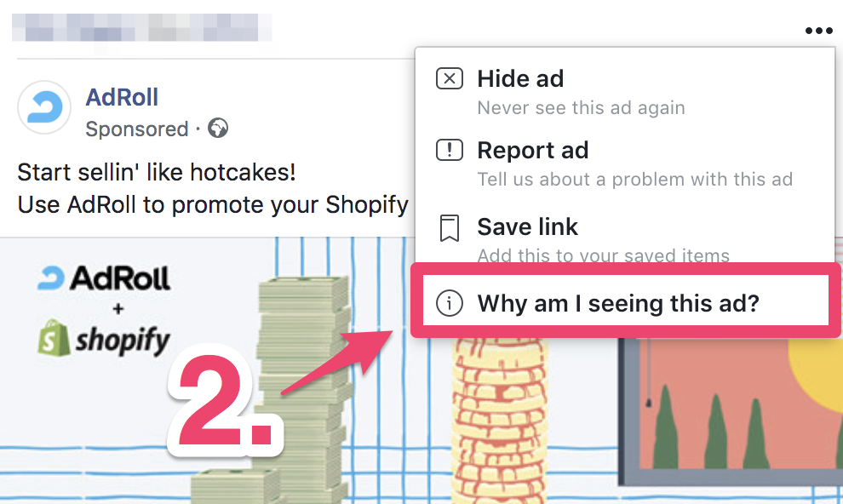The image size is (843, 504).
Task: Click the AdRoll profile avatar
Action: (x=44, y=107)
